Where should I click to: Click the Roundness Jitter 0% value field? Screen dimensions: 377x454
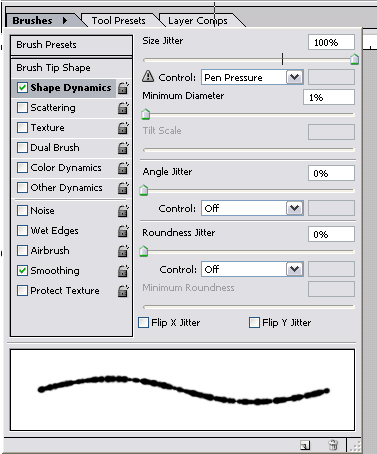[331, 234]
